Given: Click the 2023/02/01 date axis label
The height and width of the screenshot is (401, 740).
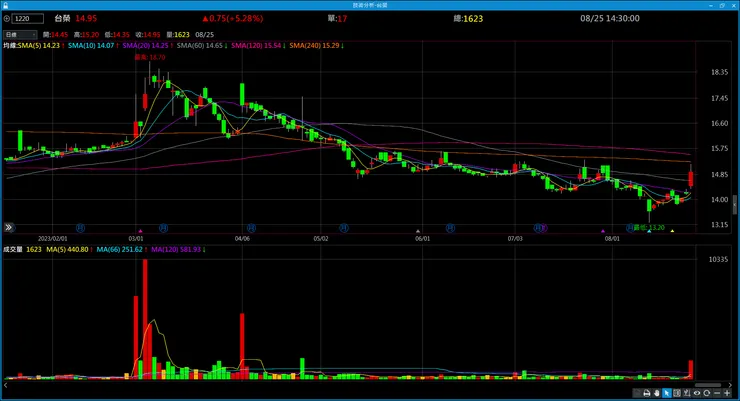Looking at the screenshot, I should coord(52,239).
